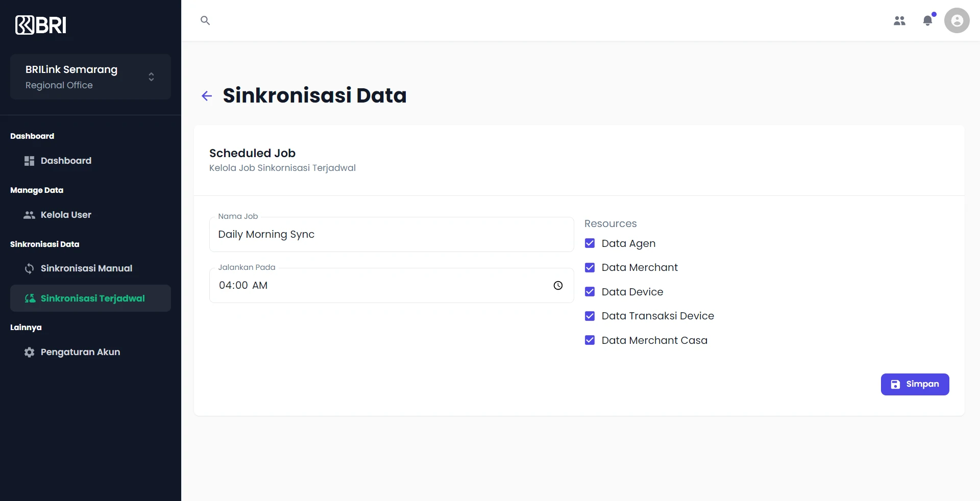Open the notifications bell
980x501 pixels.
coord(927,20)
